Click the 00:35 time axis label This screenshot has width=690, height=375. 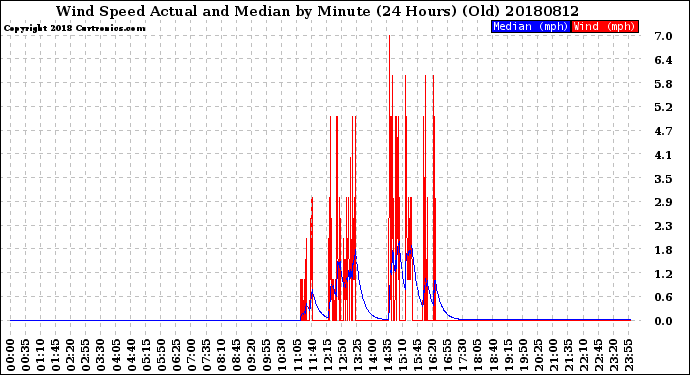(26, 355)
